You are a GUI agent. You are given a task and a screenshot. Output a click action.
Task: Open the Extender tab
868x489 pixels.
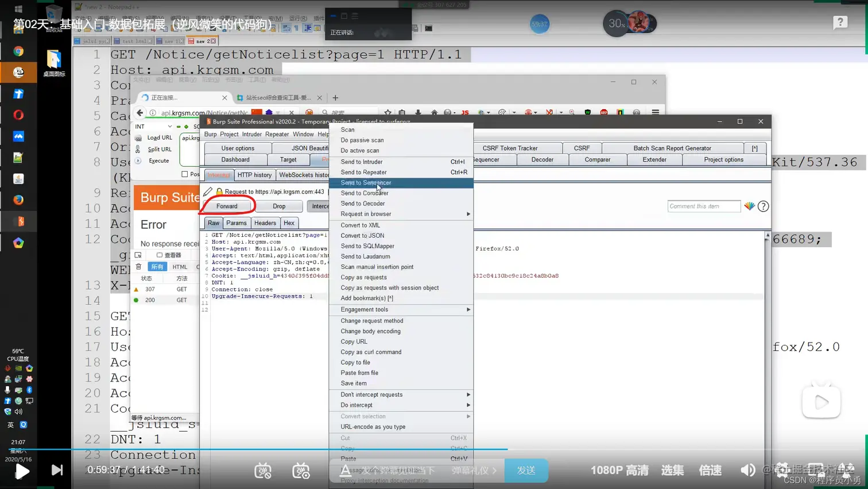coord(654,160)
